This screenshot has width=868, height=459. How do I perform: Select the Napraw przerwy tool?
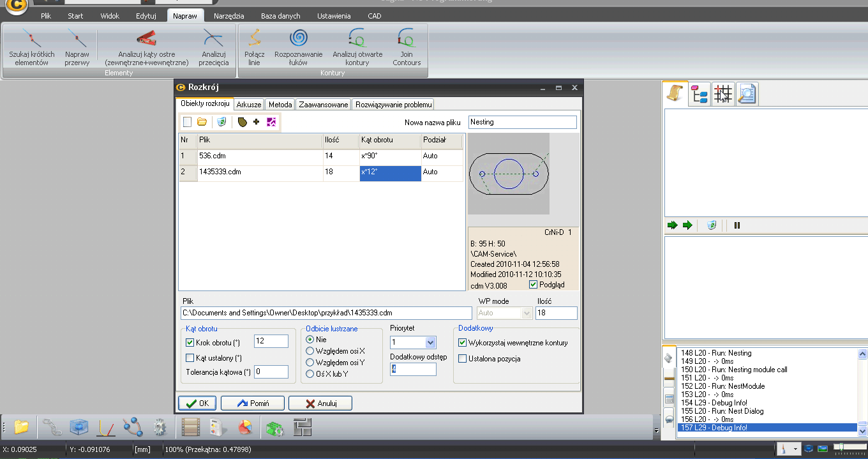[x=77, y=47]
